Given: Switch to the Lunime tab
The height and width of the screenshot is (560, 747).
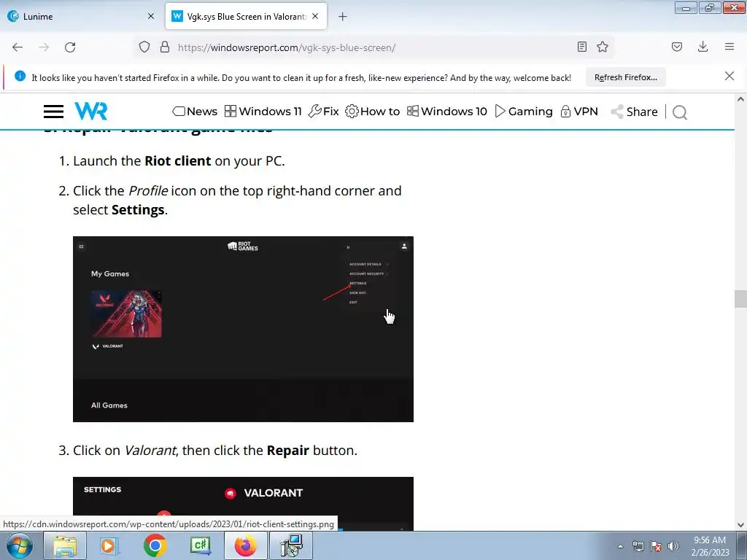Looking at the screenshot, I should click(81, 16).
